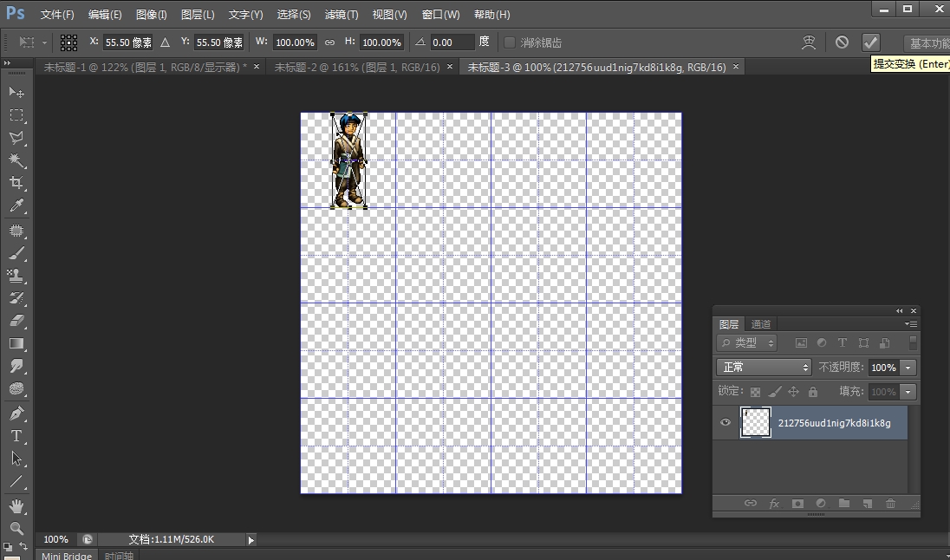Click the rotation angle input field
The width and height of the screenshot is (950, 560).
click(452, 42)
